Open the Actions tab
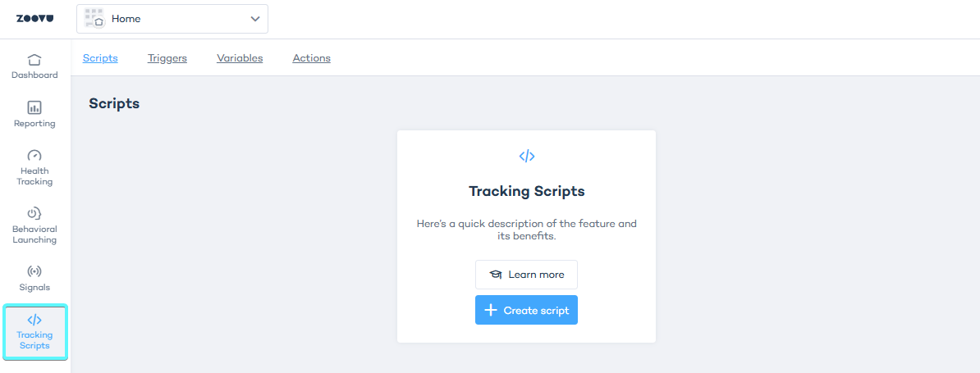Image resolution: width=980 pixels, height=373 pixels. coord(311,58)
